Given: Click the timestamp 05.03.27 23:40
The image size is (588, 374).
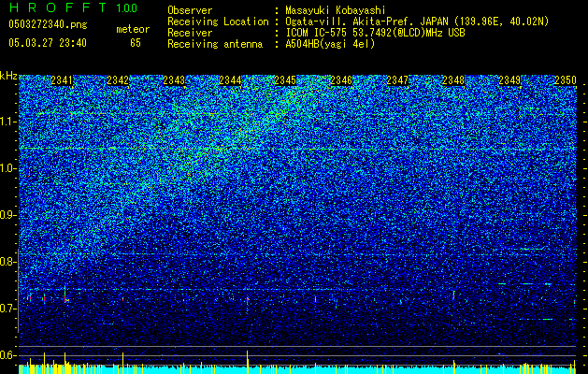Looking at the screenshot, I should point(48,43).
